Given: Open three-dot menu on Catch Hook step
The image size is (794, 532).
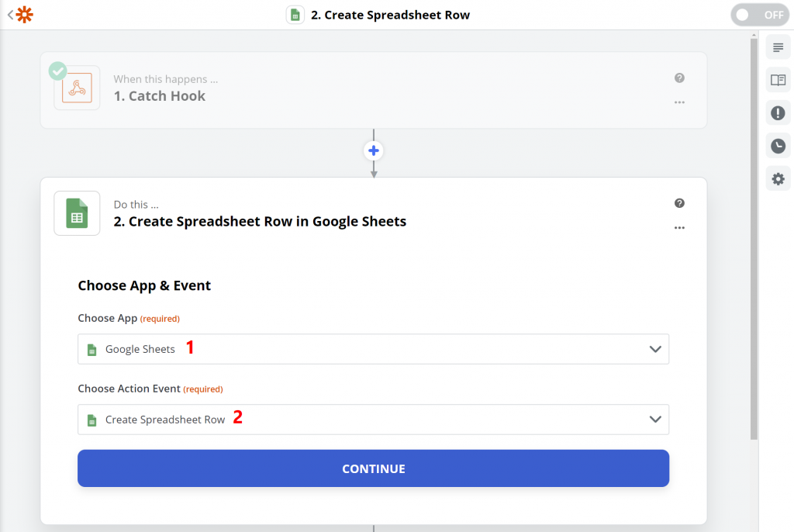Looking at the screenshot, I should coord(679,102).
